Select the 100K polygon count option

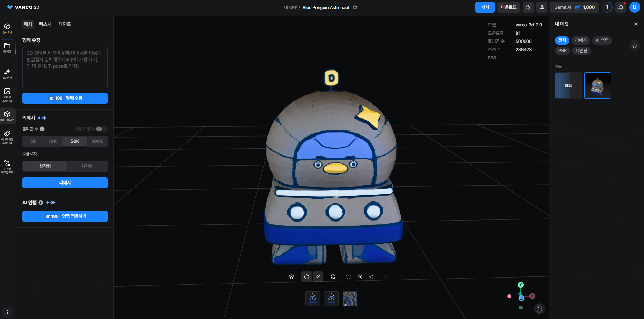click(x=97, y=141)
